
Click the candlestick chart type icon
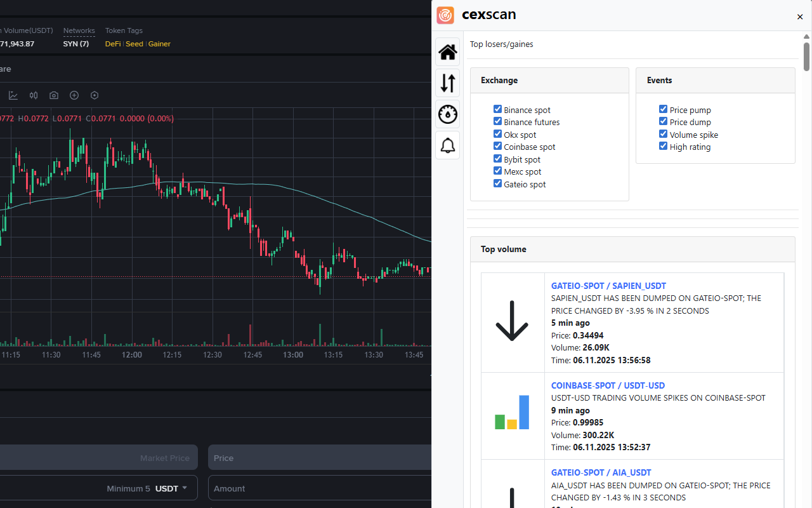34,95
